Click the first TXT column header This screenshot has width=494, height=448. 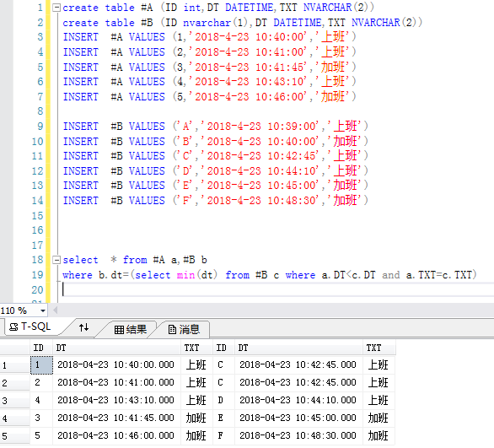click(x=197, y=348)
